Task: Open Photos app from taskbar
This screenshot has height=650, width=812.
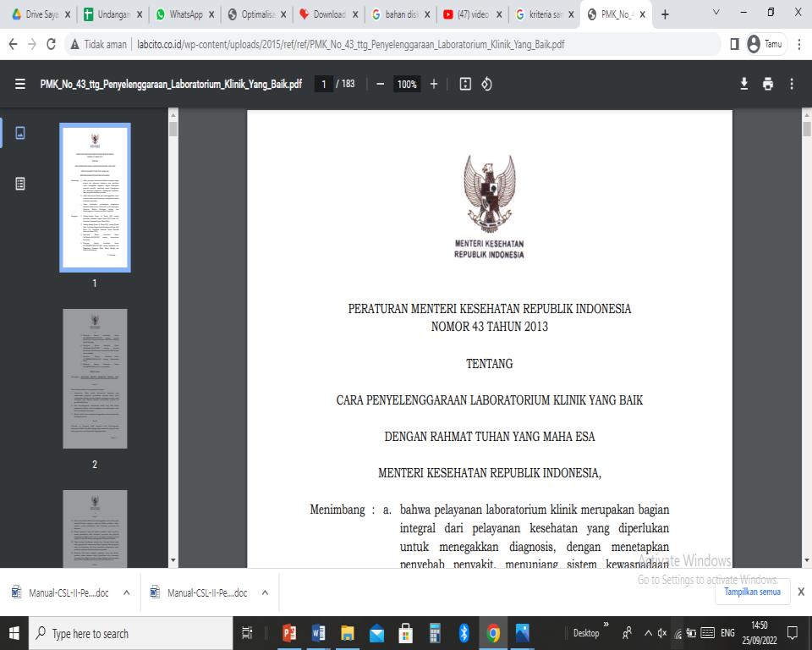Action: click(523, 633)
